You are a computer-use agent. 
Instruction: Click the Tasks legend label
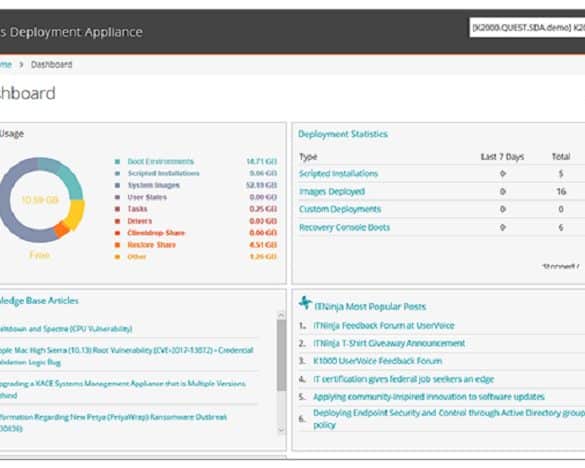point(137,209)
